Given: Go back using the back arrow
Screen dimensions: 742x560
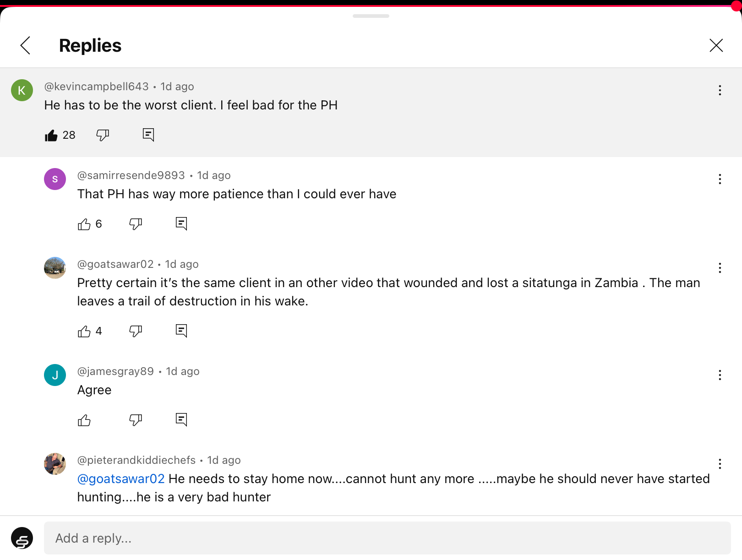Looking at the screenshot, I should pos(26,45).
